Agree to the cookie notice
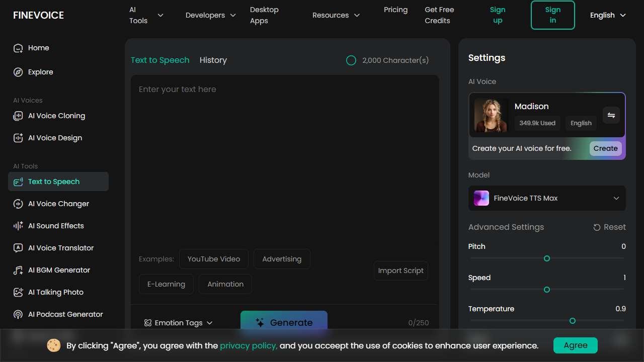This screenshot has width=644, height=362. click(575, 345)
